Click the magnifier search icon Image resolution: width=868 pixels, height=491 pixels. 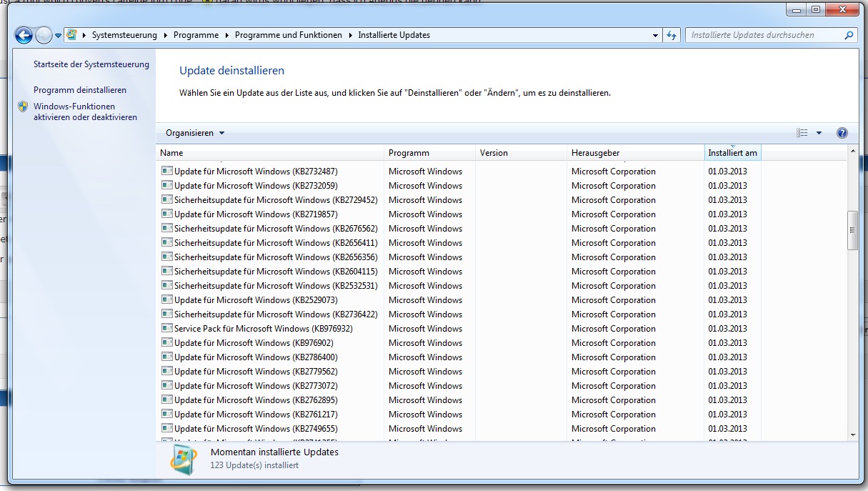click(849, 35)
